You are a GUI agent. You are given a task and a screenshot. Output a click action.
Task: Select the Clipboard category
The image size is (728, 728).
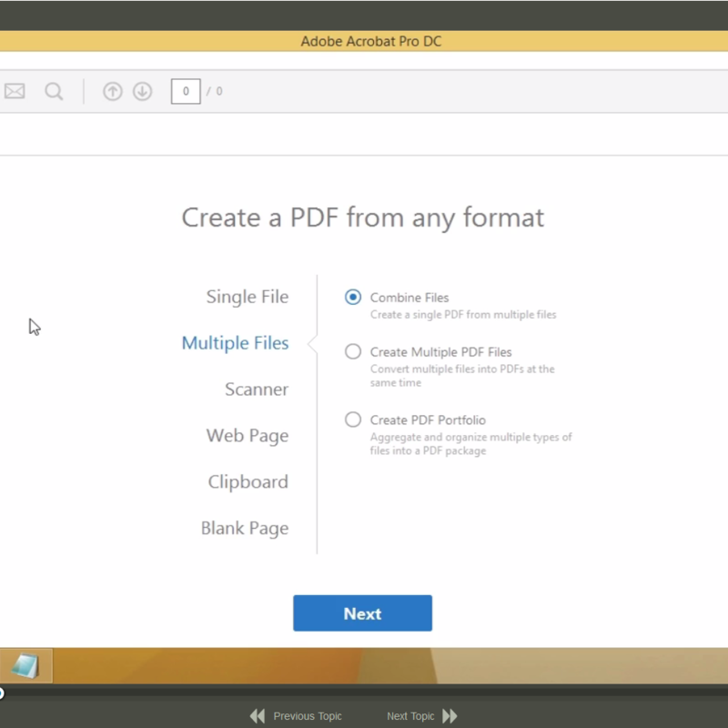248,482
